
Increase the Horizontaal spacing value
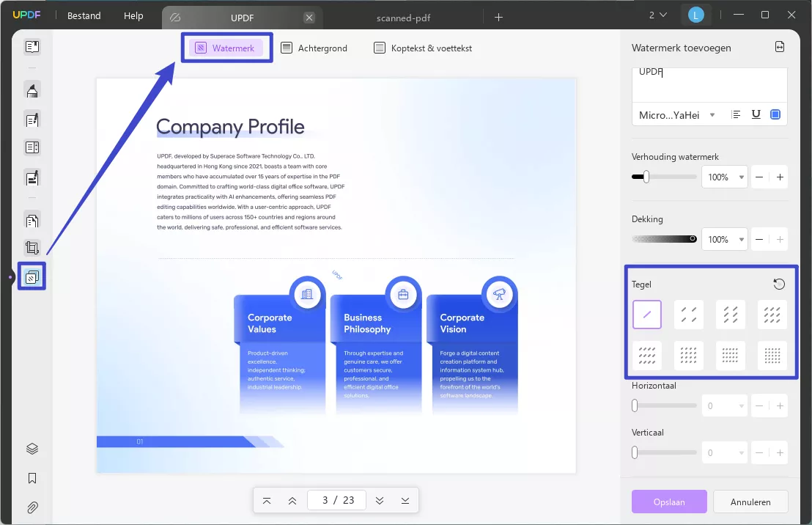click(780, 405)
